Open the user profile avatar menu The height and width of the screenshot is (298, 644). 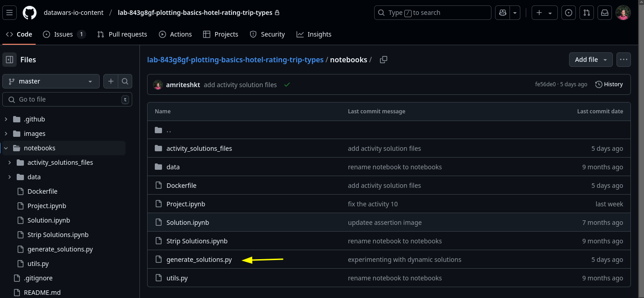pyautogui.click(x=623, y=13)
